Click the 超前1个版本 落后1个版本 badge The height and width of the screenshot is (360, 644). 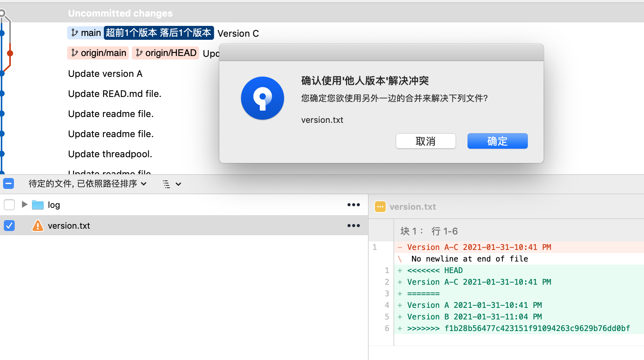[x=159, y=33]
